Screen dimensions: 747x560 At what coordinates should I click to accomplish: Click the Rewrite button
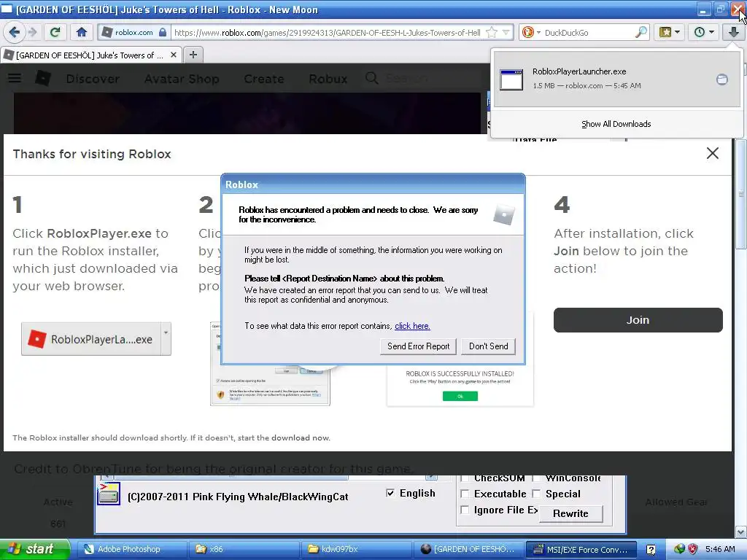pos(570,513)
